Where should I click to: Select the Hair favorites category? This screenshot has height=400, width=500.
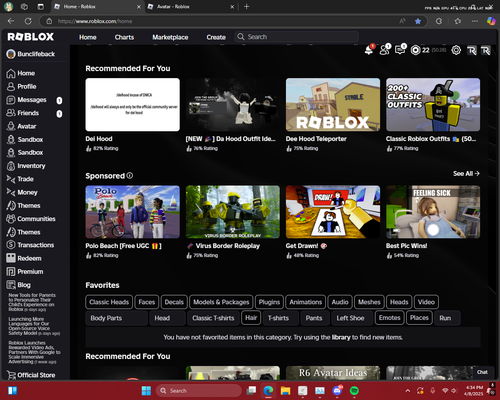point(251,318)
